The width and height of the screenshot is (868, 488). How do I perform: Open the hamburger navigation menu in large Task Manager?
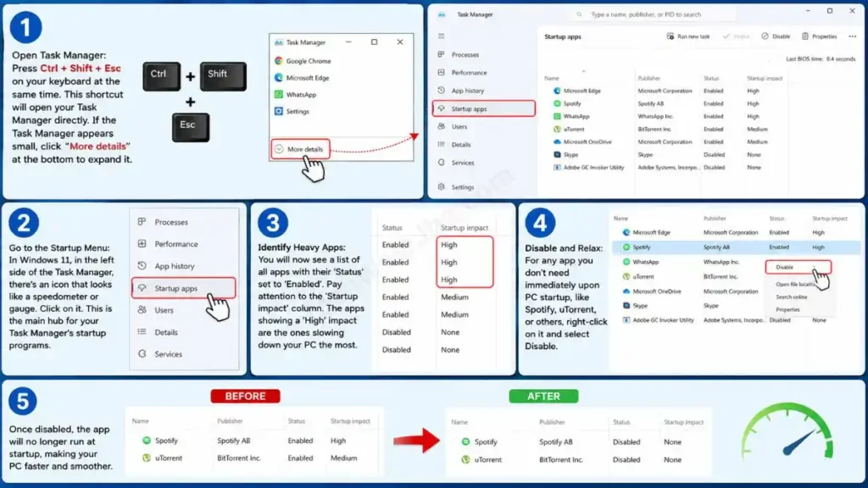pyautogui.click(x=441, y=36)
